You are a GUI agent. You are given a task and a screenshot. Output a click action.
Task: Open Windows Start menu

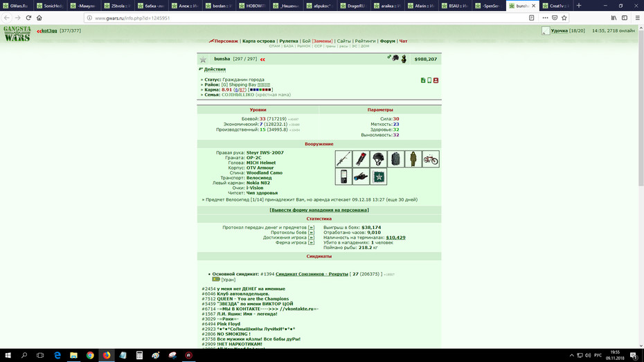8,356
